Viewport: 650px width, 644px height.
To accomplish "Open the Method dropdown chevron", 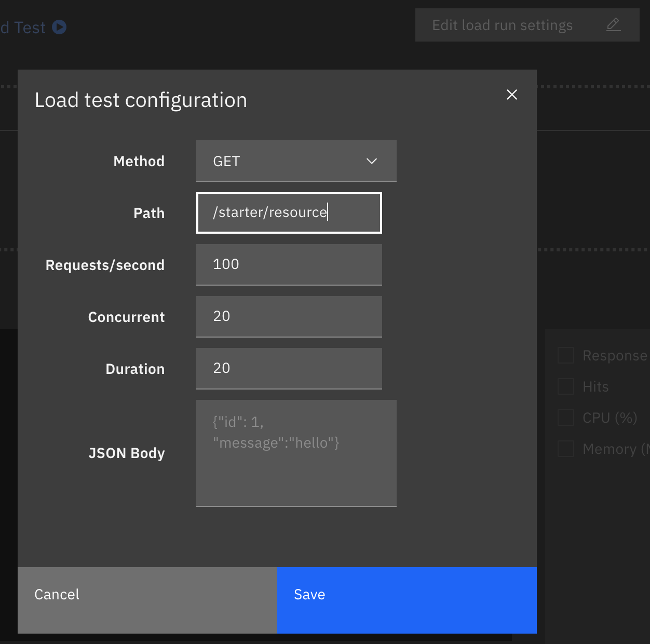I will (x=372, y=161).
